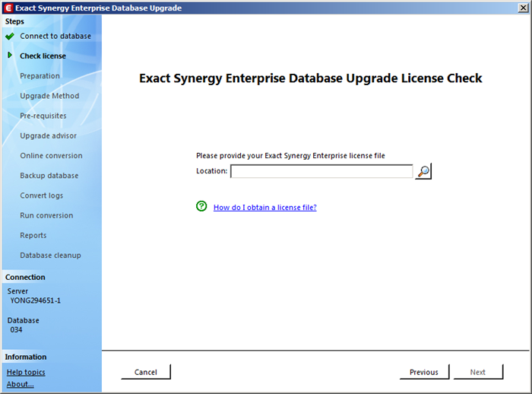Screen dimensions: 532x394
Task: Click the magnifier browse icon beside Location
Action: (x=423, y=171)
